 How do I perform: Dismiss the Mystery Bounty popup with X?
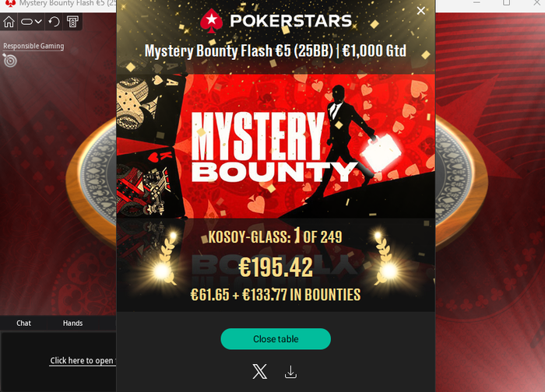coord(420,11)
